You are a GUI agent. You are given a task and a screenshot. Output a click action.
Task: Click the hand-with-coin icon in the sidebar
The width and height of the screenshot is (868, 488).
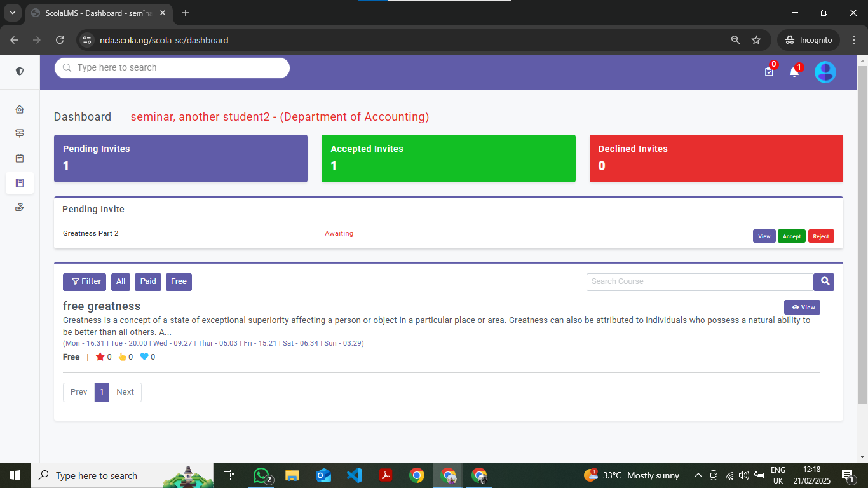tap(20, 207)
